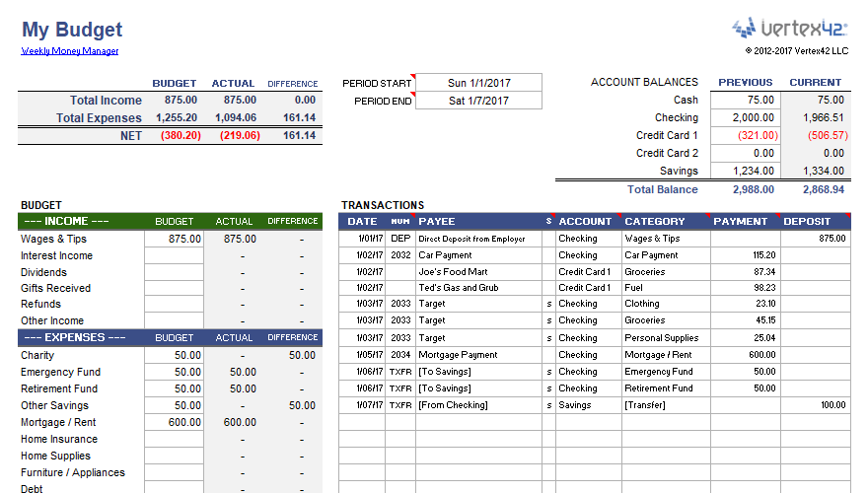Click the PAYEE column header in Transactions
This screenshot has height=493, width=868.
click(x=478, y=222)
